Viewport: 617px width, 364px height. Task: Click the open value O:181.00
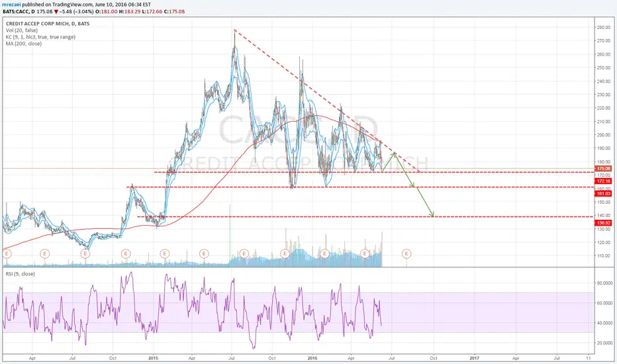point(106,11)
